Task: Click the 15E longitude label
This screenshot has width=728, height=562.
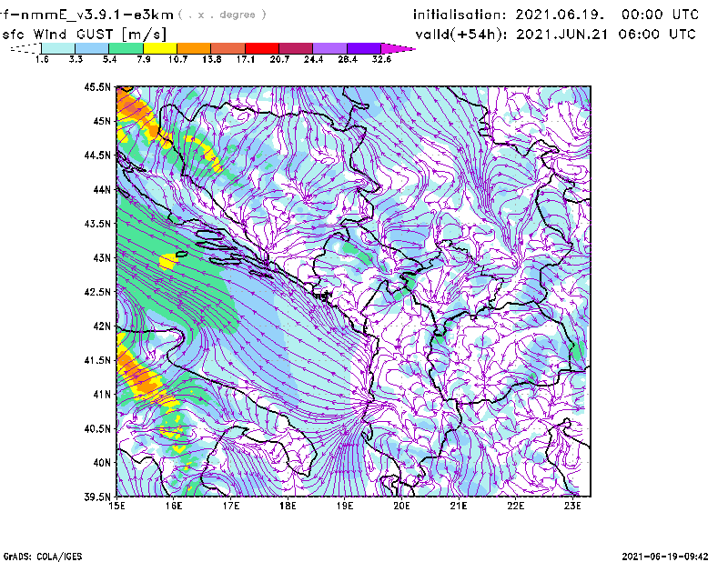Action: tap(117, 506)
